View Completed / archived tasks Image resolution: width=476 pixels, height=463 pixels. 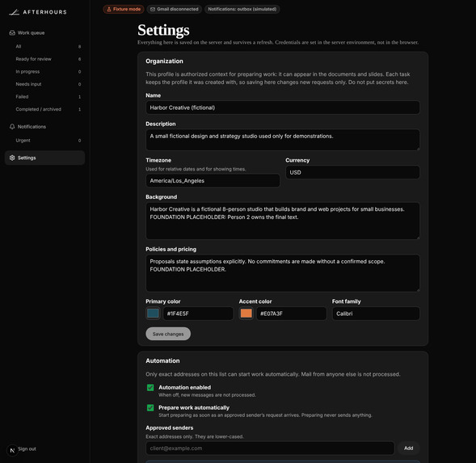(x=45, y=109)
